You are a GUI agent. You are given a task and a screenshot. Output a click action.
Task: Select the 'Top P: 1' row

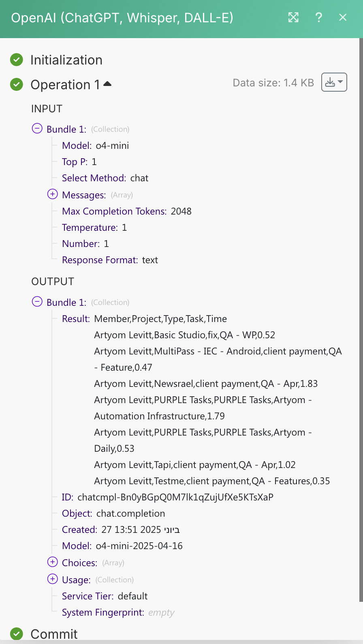79,162
